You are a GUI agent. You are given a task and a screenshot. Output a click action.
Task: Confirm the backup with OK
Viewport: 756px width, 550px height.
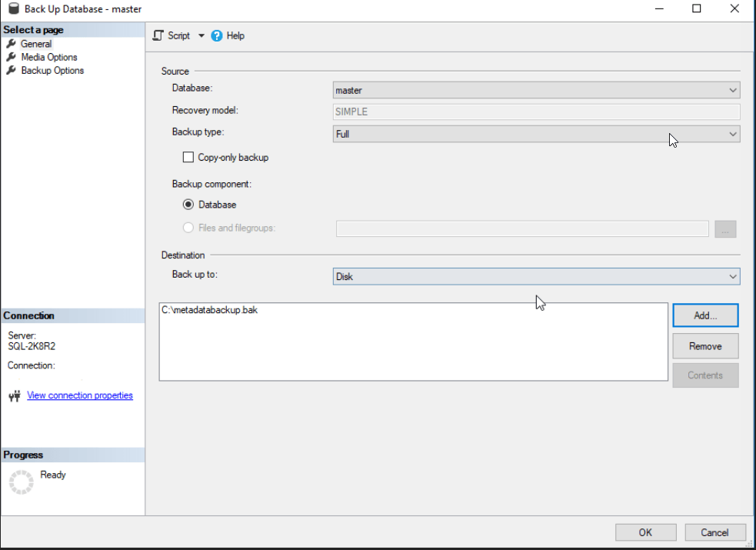(x=645, y=532)
